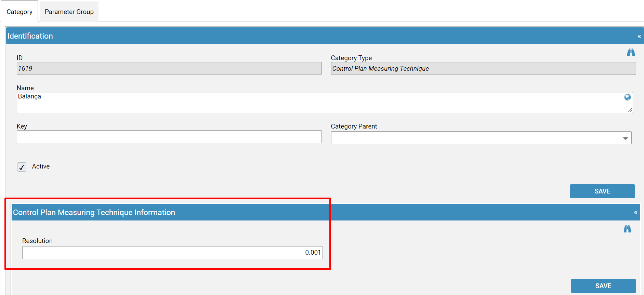Screen dimensions: 644x295
Task: Collapse Control Plan Measuring Technique Information panel
Action: click(636, 213)
